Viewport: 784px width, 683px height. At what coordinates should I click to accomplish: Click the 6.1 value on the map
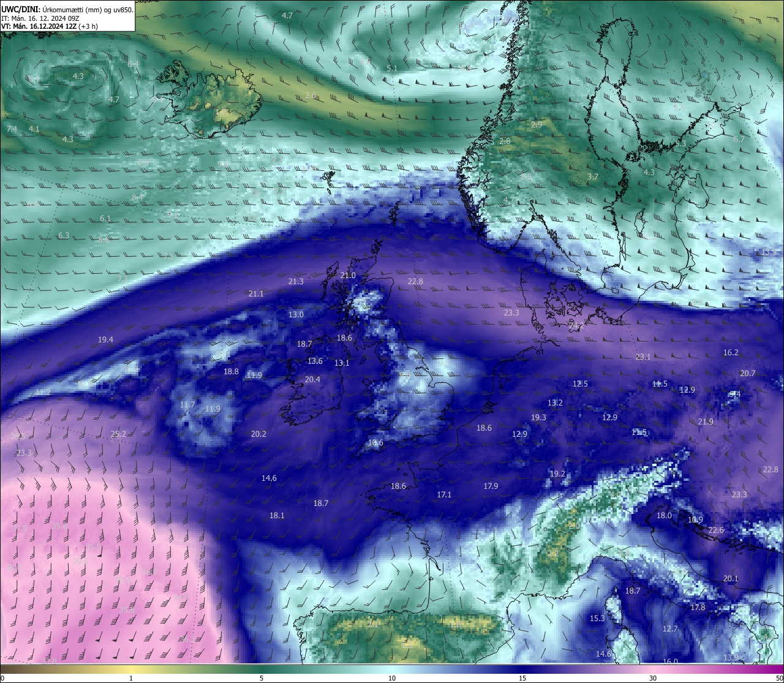pyautogui.click(x=105, y=218)
